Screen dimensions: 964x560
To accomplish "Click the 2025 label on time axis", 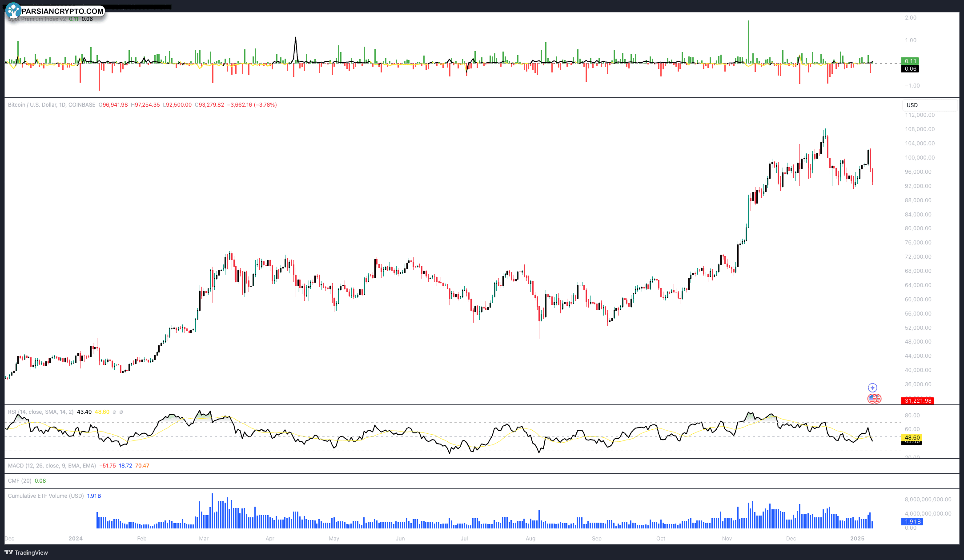I will [x=857, y=539].
